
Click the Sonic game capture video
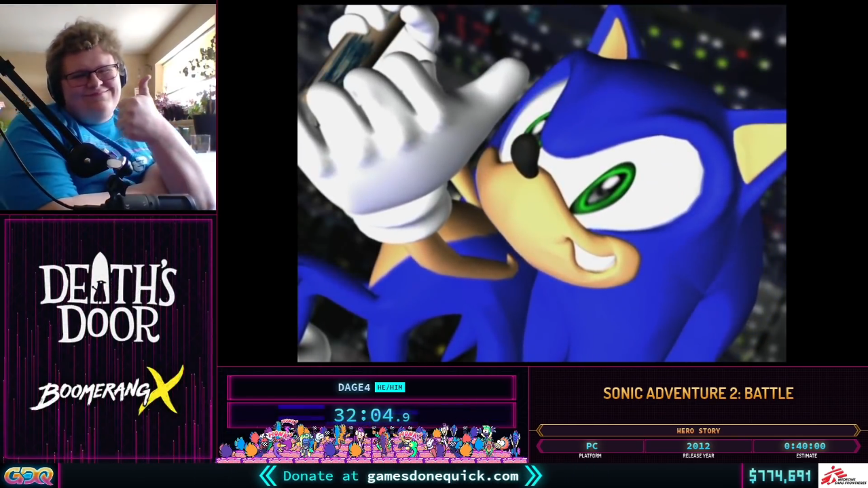tap(541, 183)
